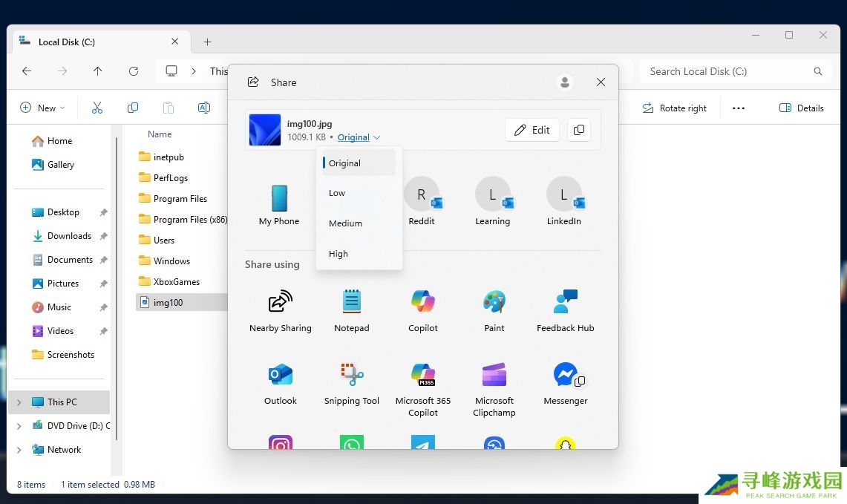Share image using Snipping Tool
Screen dimensions: 847x504
[x=352, y=384]
